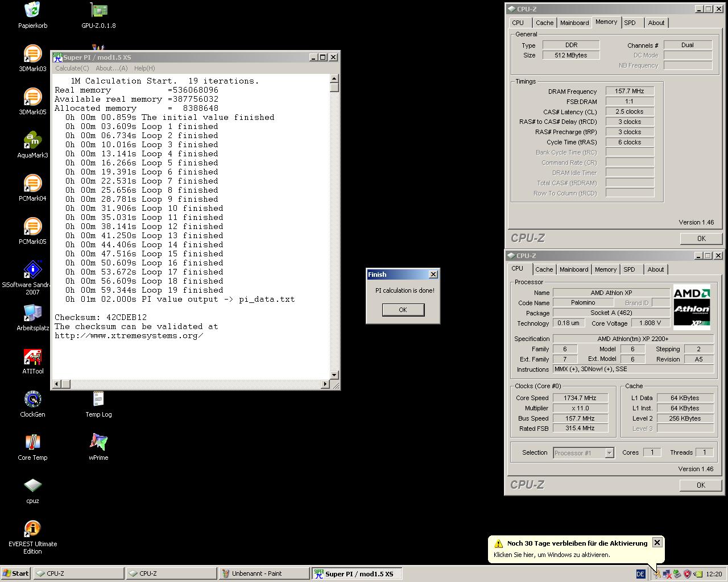
Task: Click the activation balloon message text
Action: pyautogui.click(x=552, y=555)
